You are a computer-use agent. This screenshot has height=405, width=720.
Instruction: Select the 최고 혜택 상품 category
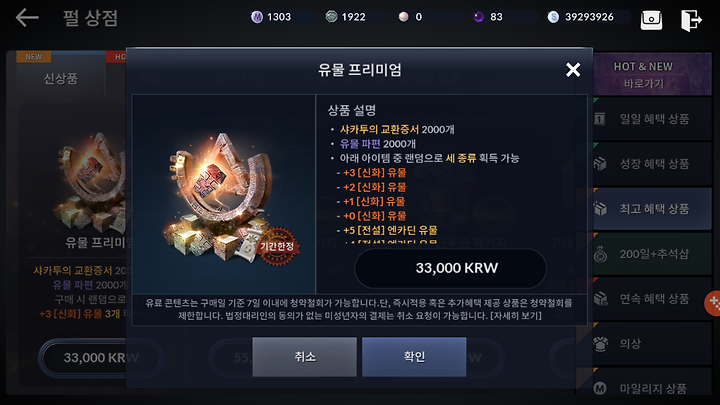652,209
